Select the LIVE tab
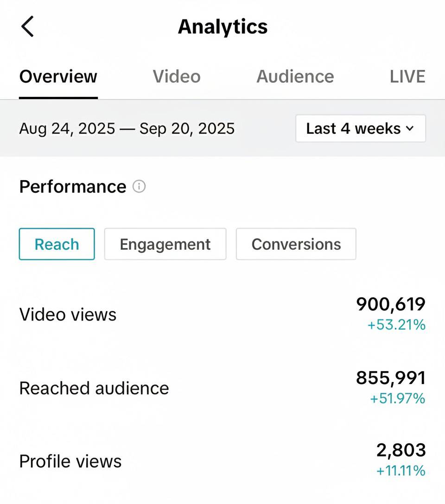 pyautogui.click(x=407, y=76)
